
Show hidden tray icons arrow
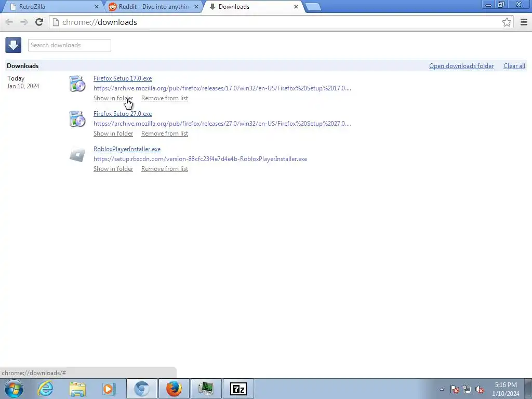point(442,389)
